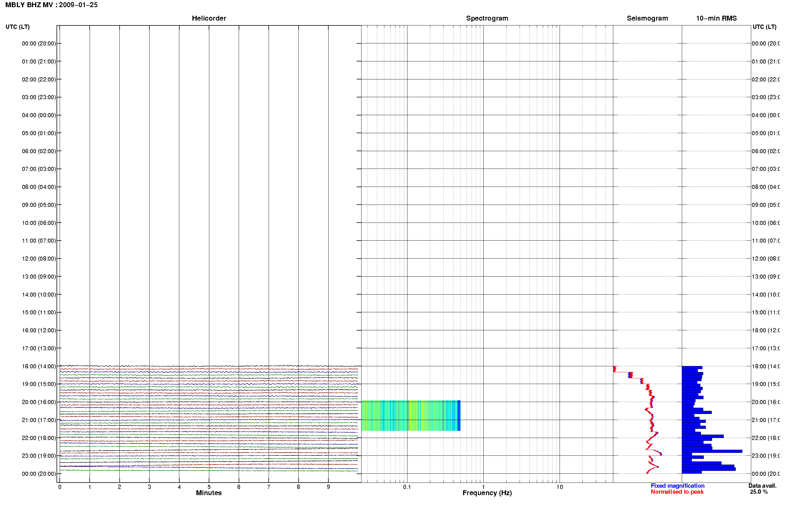Click the left '00:00 (20:00)' top time label

point(39,43)
